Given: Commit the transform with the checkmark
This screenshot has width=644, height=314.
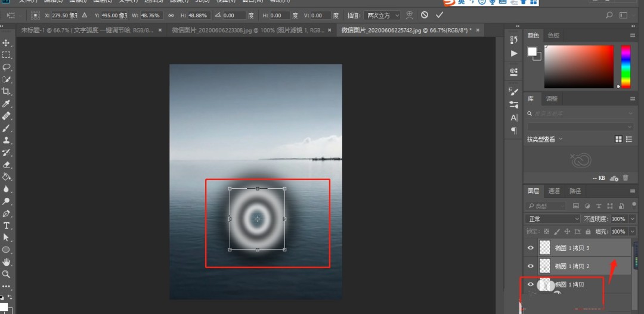Looking at the screenshot, I should (x=439, y=15).
